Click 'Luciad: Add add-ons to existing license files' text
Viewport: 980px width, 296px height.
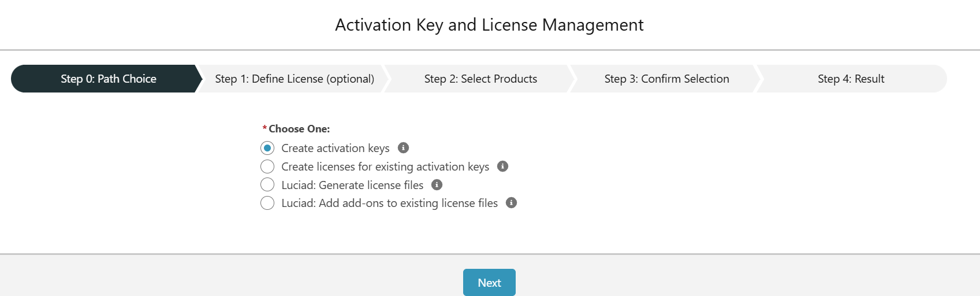pyautogui.click(x=389, y=203)
